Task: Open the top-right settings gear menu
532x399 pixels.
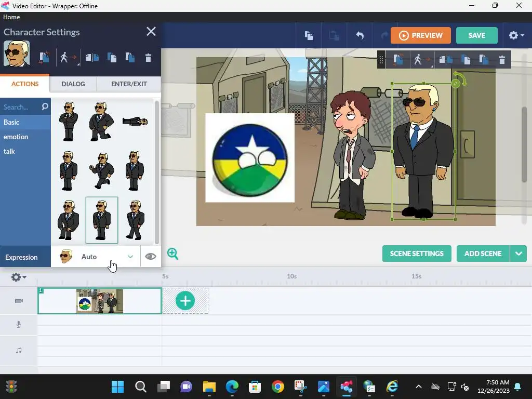Action: click(516, 35)
